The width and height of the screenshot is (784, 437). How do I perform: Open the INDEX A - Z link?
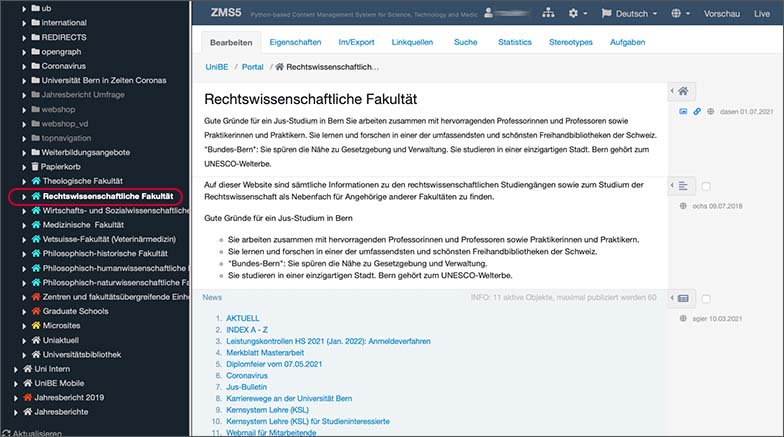point(246,330)
